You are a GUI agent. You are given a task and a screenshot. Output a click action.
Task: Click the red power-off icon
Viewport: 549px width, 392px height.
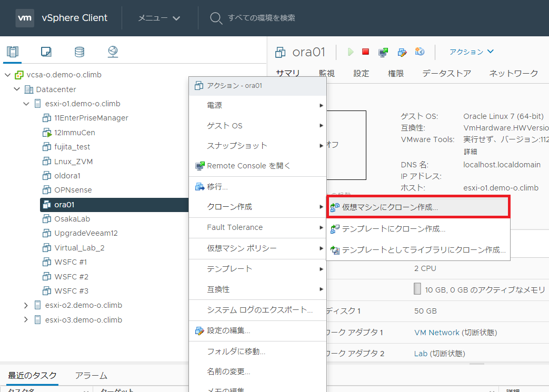pos(365,52)
